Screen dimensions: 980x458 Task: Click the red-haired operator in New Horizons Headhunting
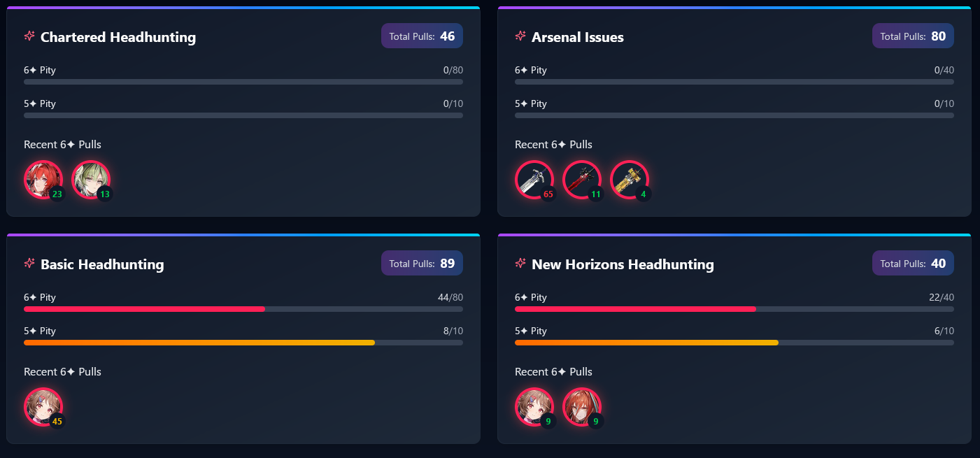click(582, 407)
